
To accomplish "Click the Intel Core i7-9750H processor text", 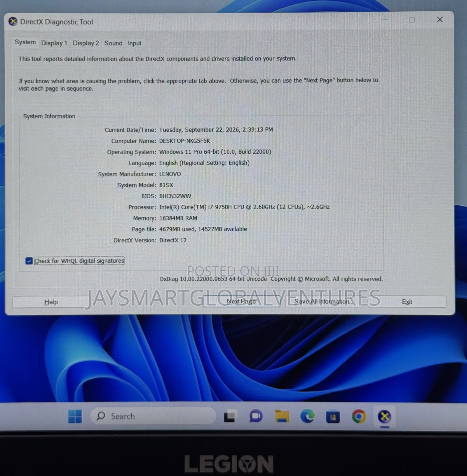I will 244,207.
